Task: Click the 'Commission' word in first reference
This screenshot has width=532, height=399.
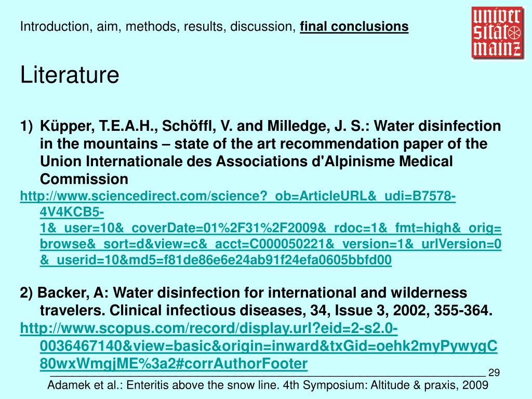Action: click(x=84, y=179)
